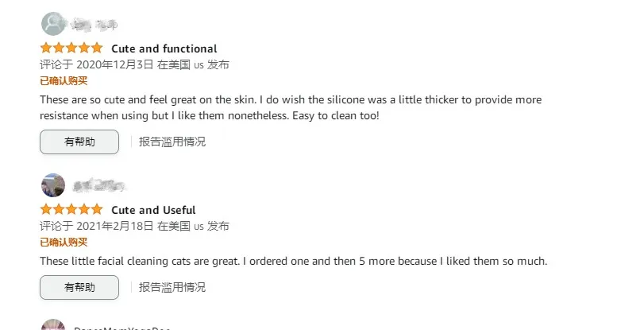Viewport: 644px width, 330px height.
Task: Click 已确认购买 under the 2021年2月18日 review
Action: point(64,242)
